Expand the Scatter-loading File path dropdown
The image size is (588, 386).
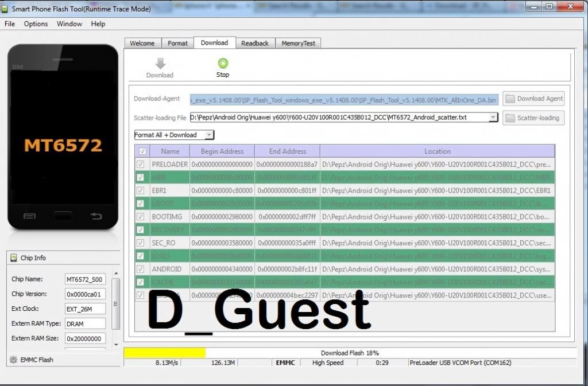click(x=493, y=118)
